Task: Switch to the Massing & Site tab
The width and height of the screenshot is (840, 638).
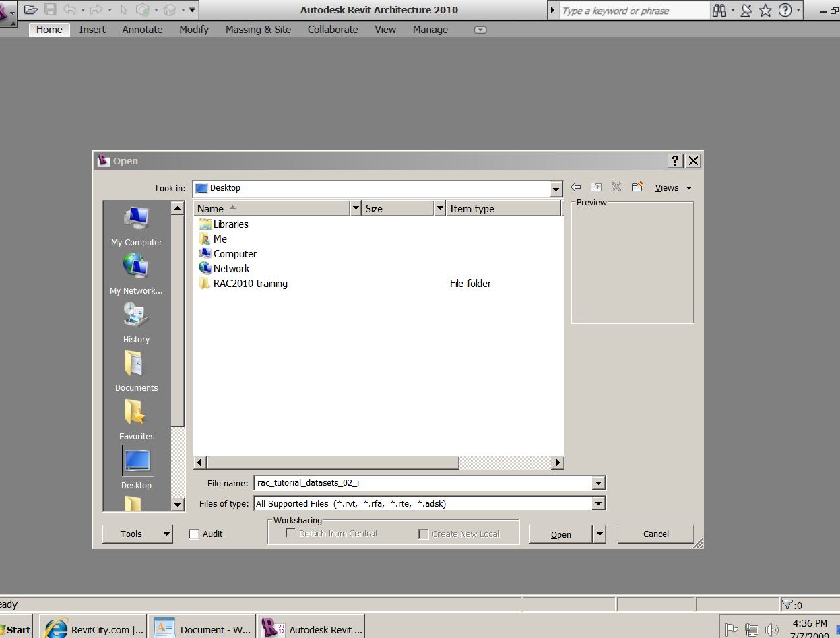Action: pyautogui.click(x=259, y=30)
